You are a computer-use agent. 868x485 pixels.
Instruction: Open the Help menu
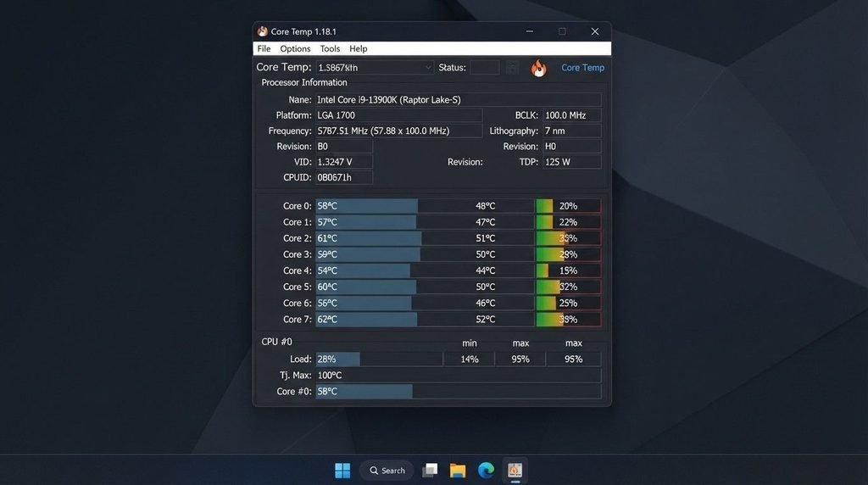click(359, 48)
